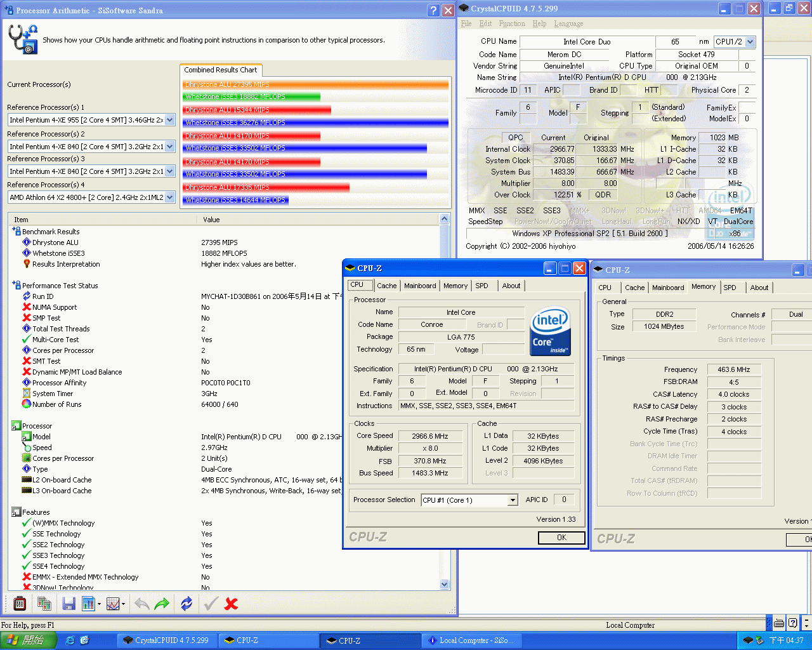Click the system clock showing 04:37
The width and height of the screenshot is (812, 650).
pos(786,640)
